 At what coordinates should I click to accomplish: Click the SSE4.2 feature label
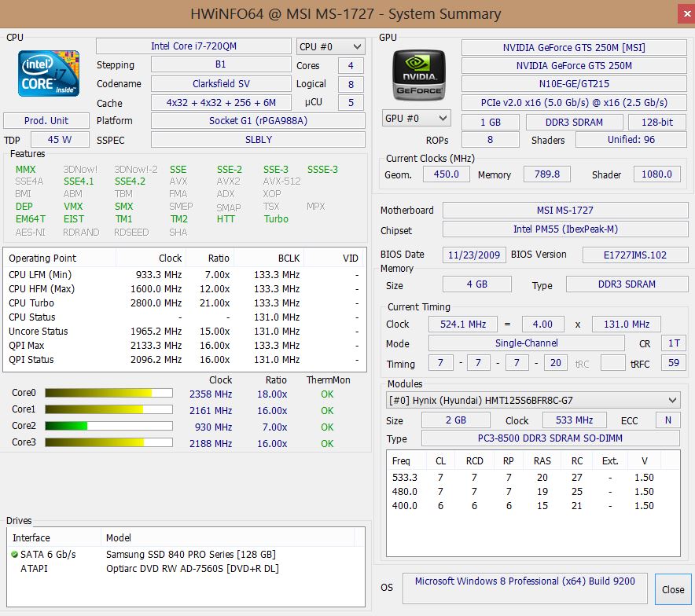tap(130, 181)
